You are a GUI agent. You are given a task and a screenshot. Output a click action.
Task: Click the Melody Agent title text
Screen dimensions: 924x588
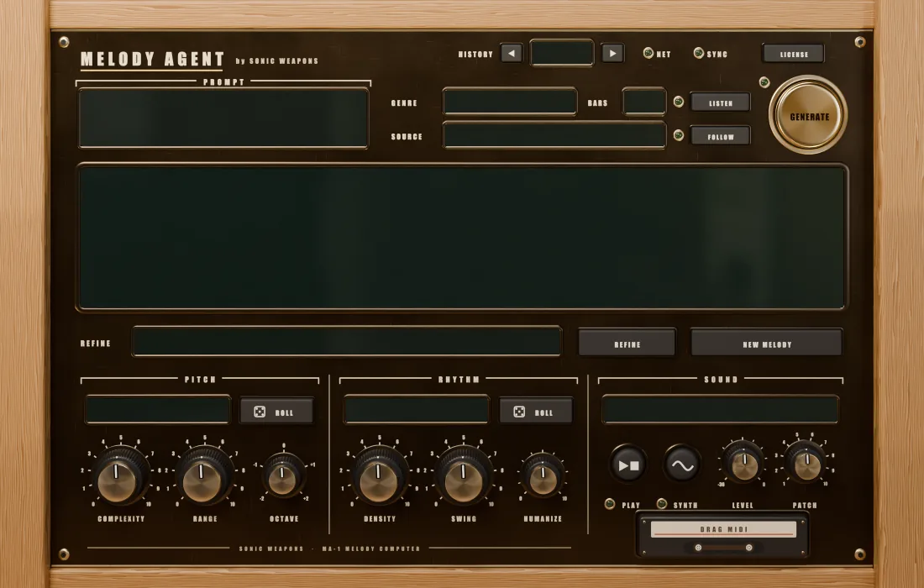pos(152,59)
